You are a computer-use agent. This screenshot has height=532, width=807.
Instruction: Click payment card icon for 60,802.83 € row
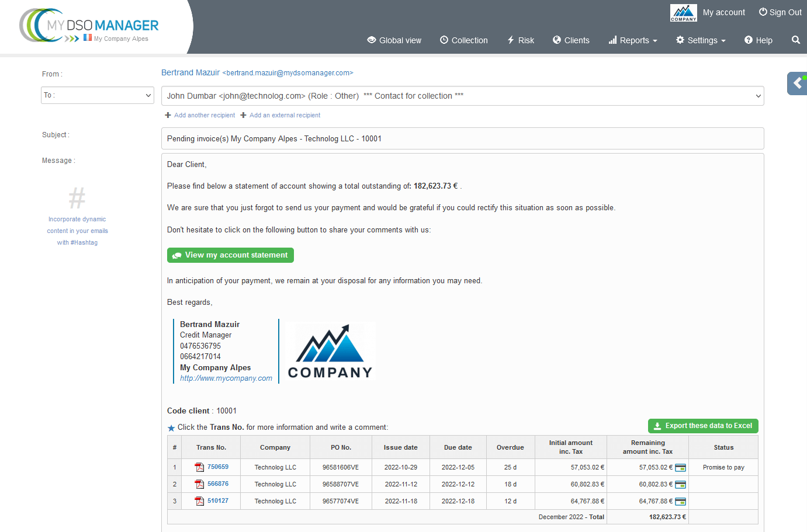[x=680, y=485]
